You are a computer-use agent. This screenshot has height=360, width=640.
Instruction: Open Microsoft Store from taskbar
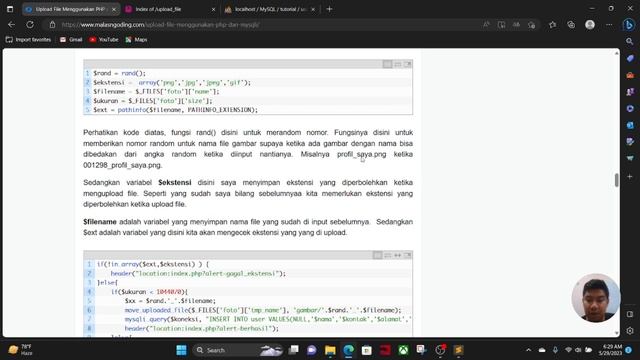[x=367, y=350]
